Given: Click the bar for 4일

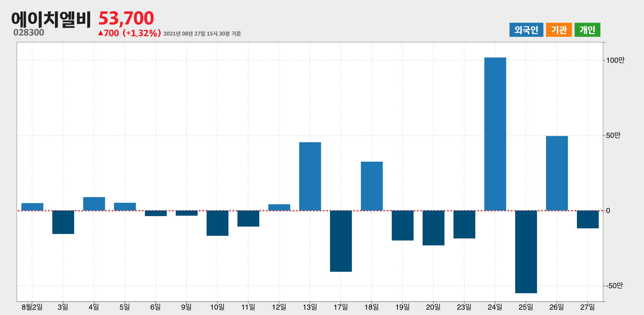Looking at the screenshot, I should pyautogui.click(x=94, y=204).
